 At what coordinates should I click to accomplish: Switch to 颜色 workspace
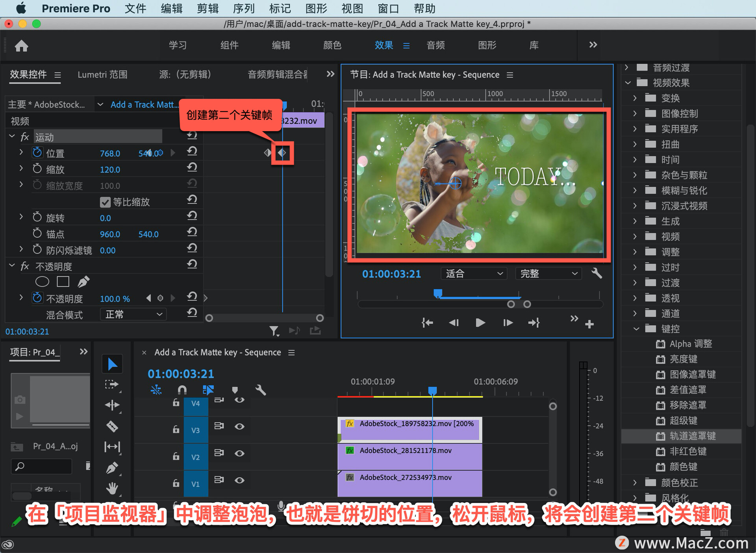(x=332, y=45)
